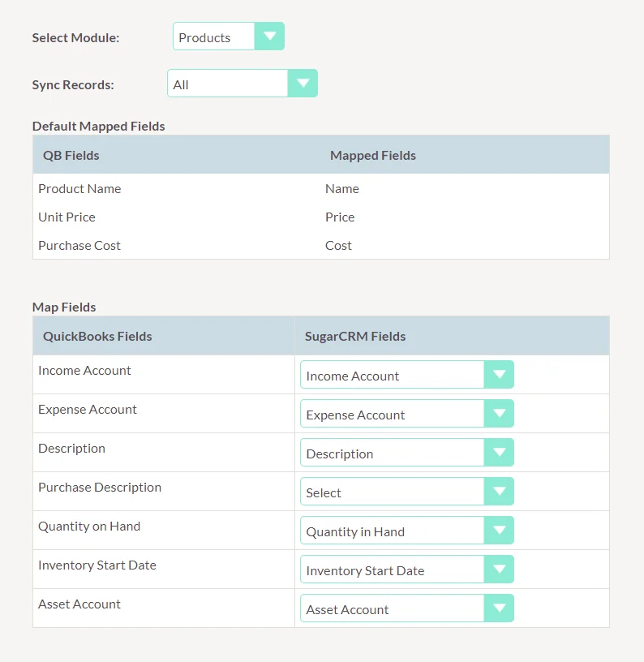Open the Select Module dropdown showing Products

point(228,37)
